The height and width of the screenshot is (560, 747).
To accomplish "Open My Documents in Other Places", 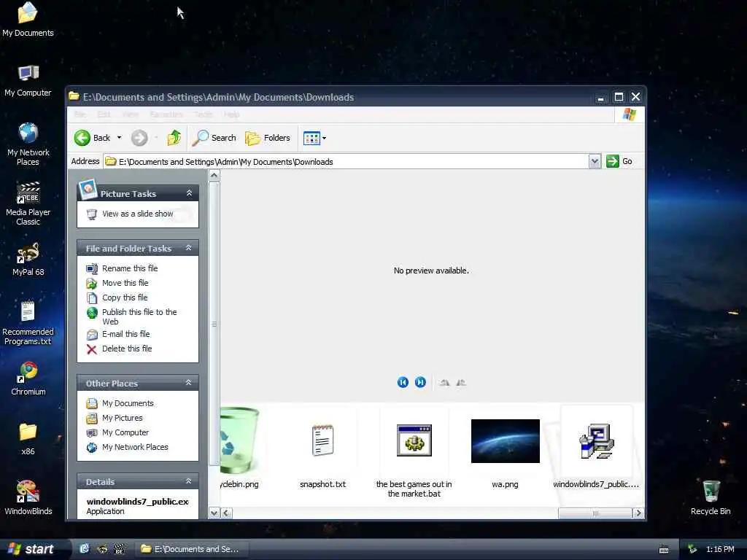I will [x=120, y=404].
